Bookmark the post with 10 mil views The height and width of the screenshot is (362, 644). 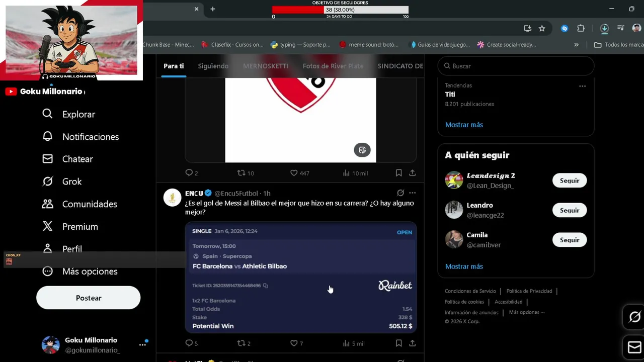pos(398,173)
